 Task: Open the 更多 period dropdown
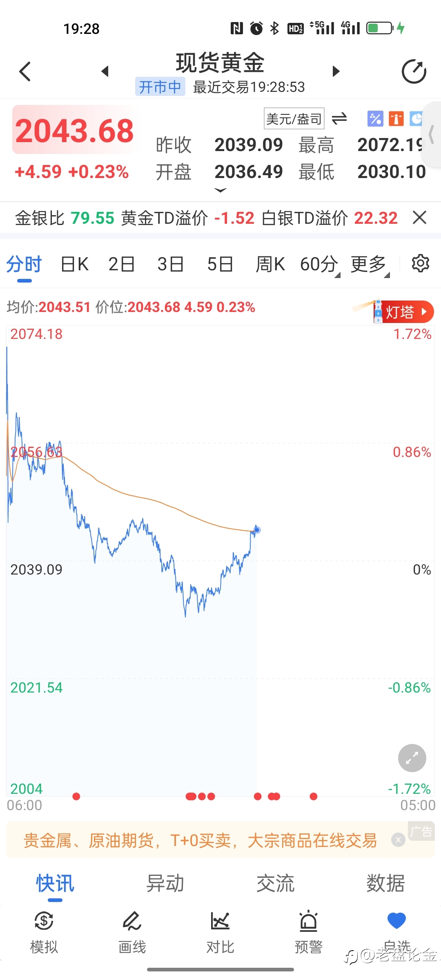click(370, 265)
